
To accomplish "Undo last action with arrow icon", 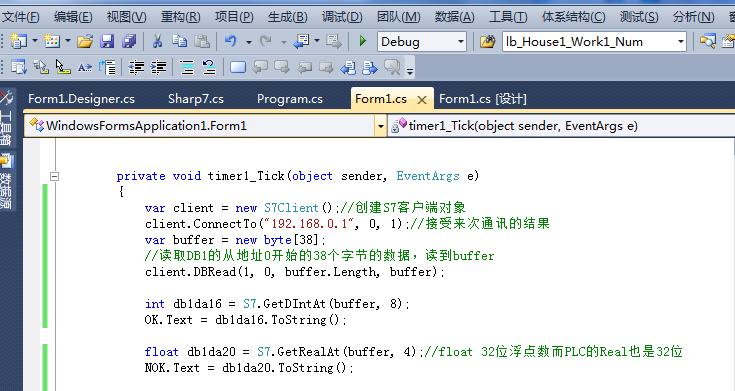I will click(231, 42).
